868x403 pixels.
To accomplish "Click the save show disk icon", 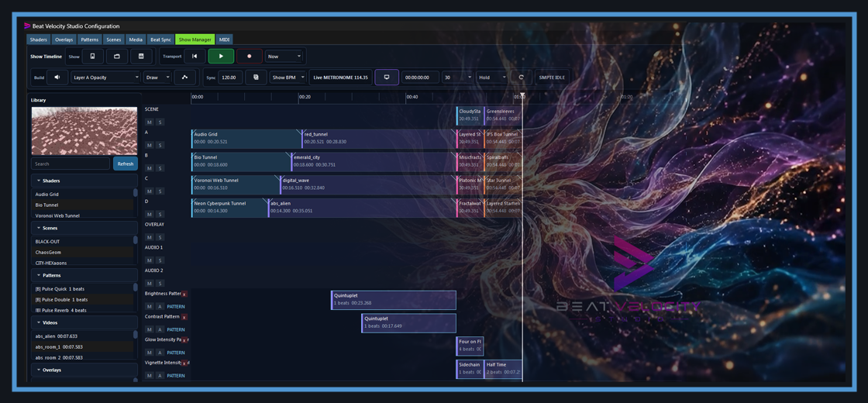I will 141,57.
